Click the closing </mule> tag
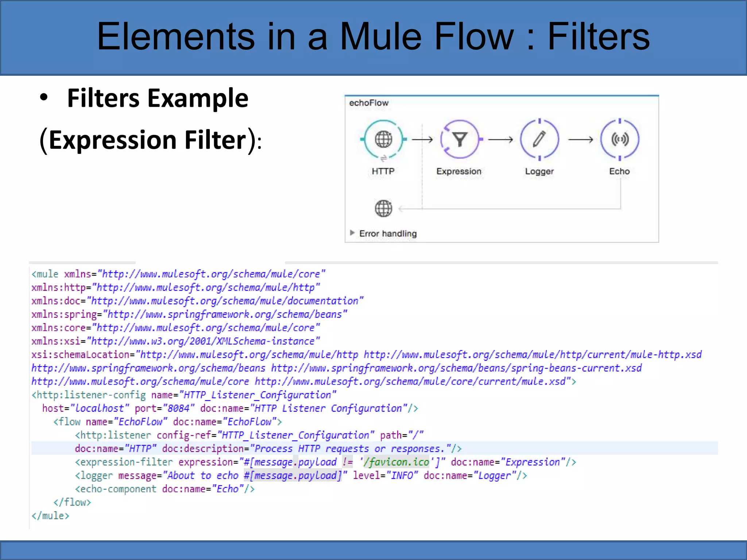747x560 pixels. pos(50,516)
